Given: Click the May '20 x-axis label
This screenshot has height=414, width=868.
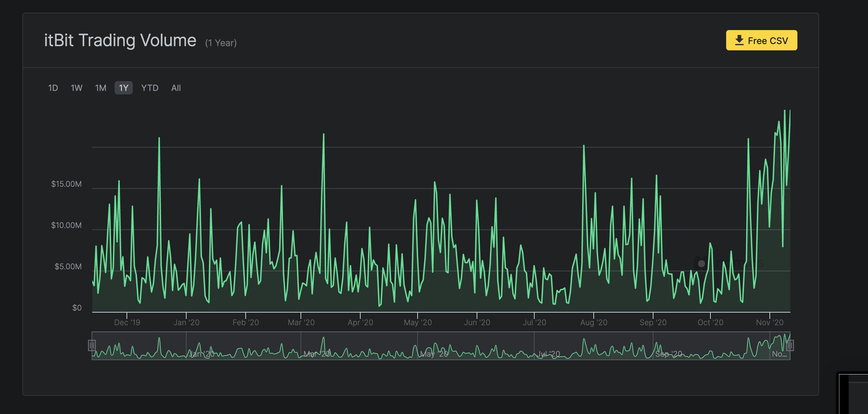Looking at the screenshot, I should [x=418, y=322].
